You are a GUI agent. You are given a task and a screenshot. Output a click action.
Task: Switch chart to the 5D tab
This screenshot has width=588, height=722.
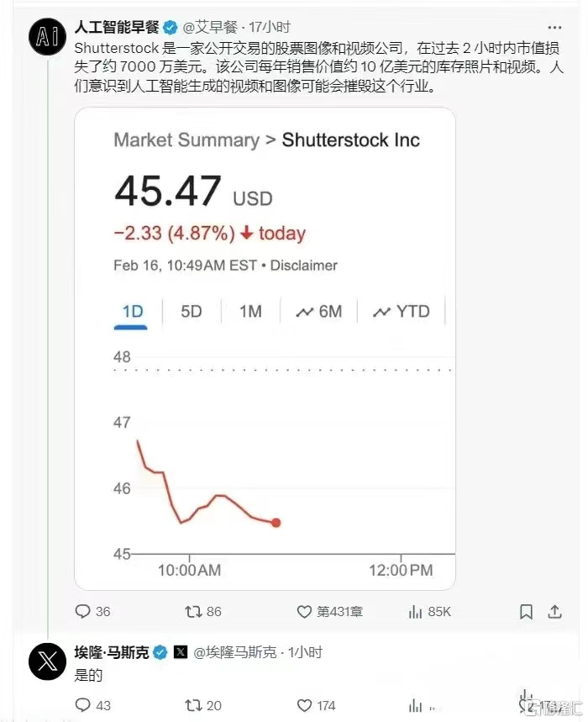coord(192,312)
